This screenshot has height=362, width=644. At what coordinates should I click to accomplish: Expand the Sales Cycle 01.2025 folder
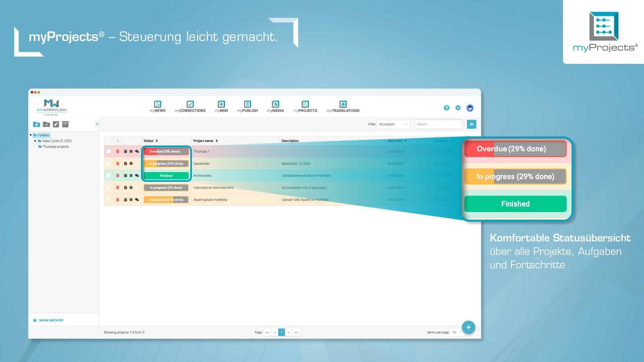[x=35, y=141]
